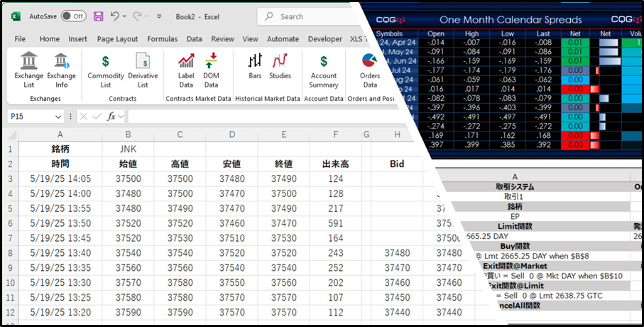644x327 pixels.
Task: Click cell B1 containing JNK
Action: 128,149
